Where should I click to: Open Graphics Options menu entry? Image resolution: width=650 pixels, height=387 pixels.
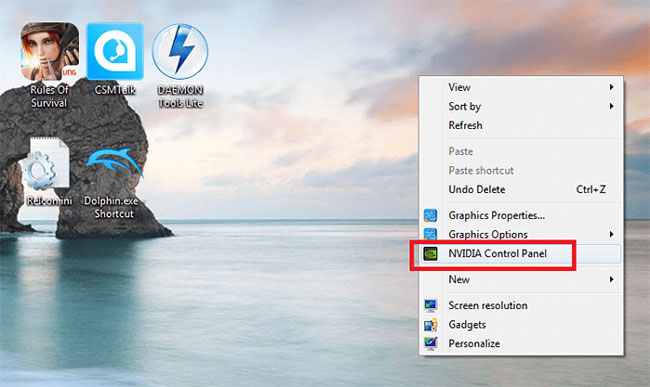(521, 235)
